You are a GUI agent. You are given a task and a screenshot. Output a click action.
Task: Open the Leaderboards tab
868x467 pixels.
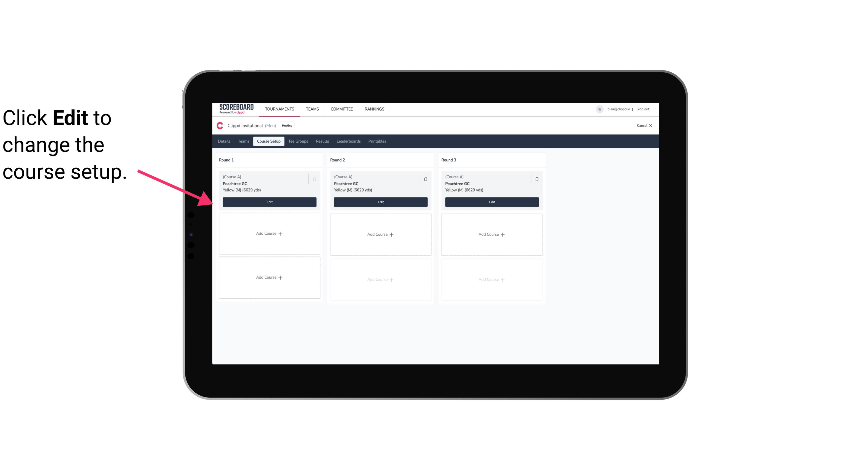click(x=348, y=141)
